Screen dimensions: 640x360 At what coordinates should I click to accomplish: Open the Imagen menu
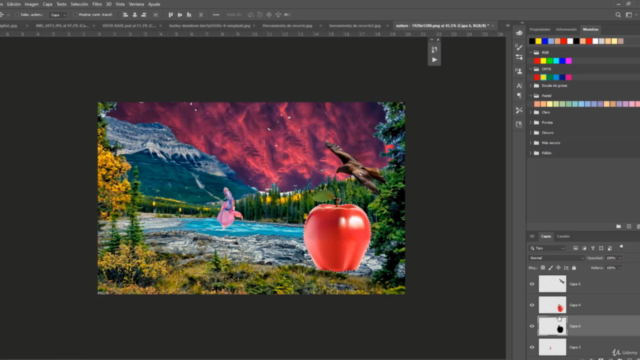click(x=31, y=4)
